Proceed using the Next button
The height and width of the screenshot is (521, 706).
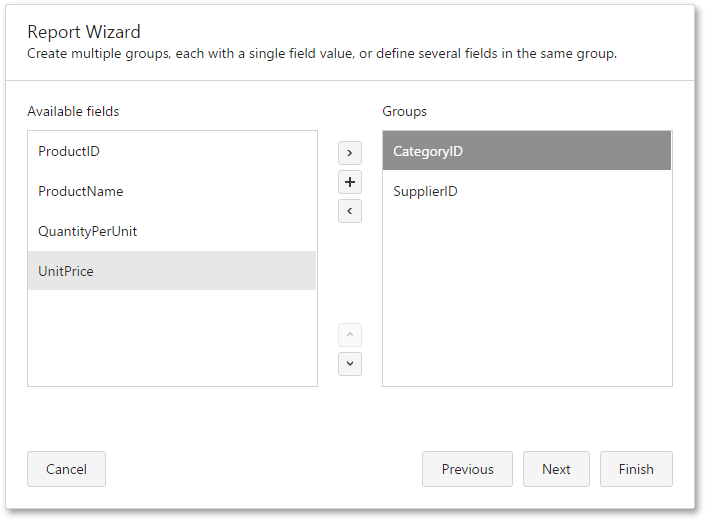556,469
